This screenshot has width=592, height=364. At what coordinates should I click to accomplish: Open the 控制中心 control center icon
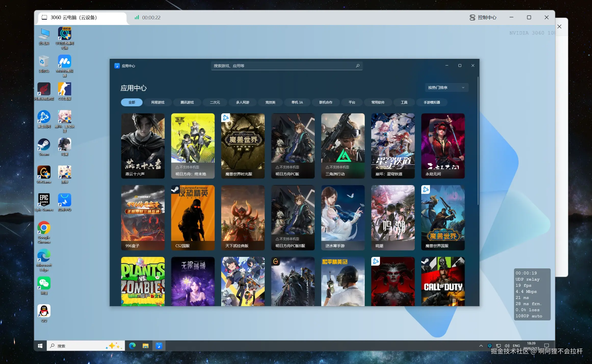[x=472, y=17]
